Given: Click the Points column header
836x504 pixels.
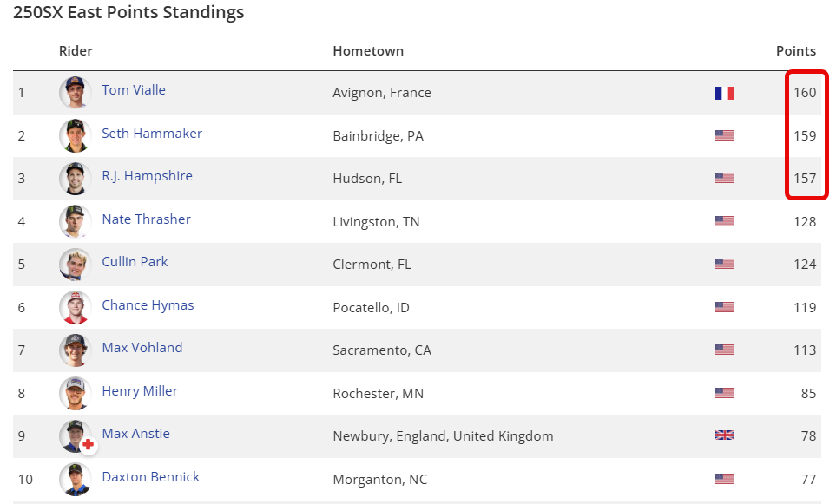Looking at the screenshot, I should [795, 51].
